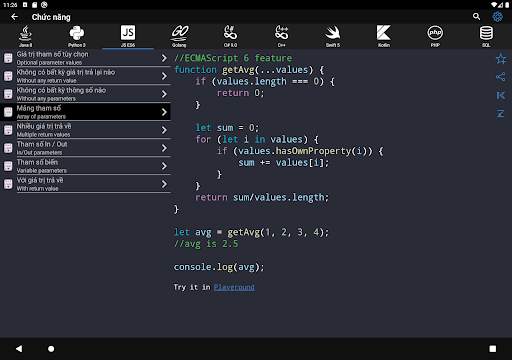The width and height of the screenshot is (512, 360).
Task: Select the Golang language tab
Action: pyautogui.click(x=179, y=36)
